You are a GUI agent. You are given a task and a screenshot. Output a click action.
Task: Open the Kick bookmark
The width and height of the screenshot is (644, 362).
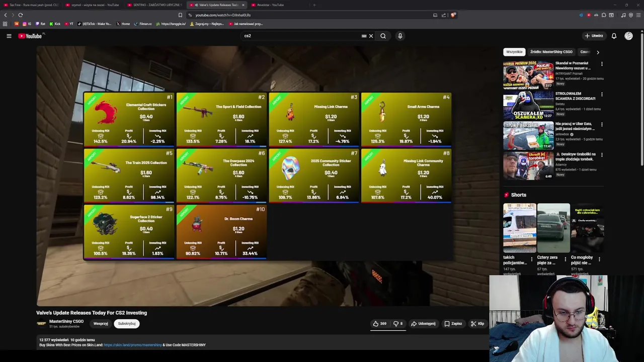pyautogui.click(x=55, y=24)
